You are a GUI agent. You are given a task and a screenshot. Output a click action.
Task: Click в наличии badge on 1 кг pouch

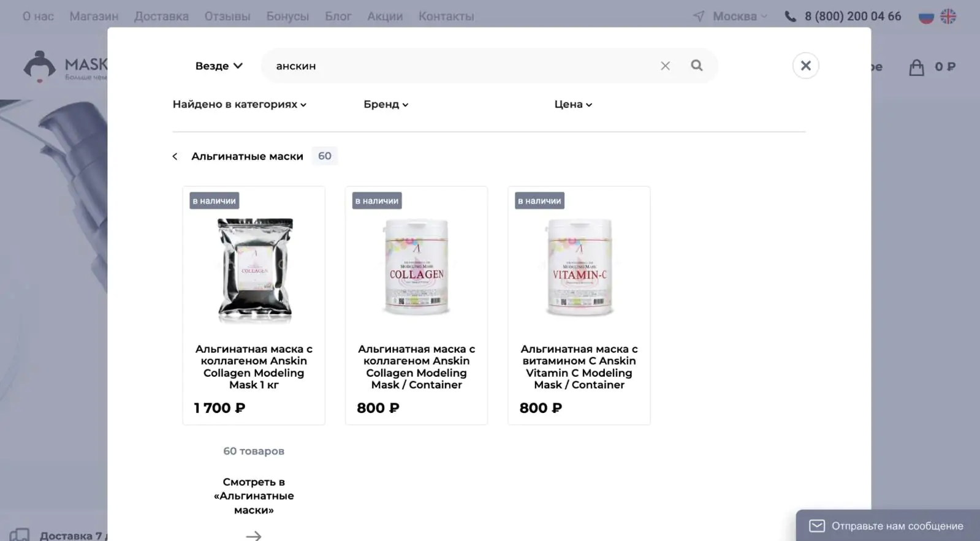click(214, 201)
